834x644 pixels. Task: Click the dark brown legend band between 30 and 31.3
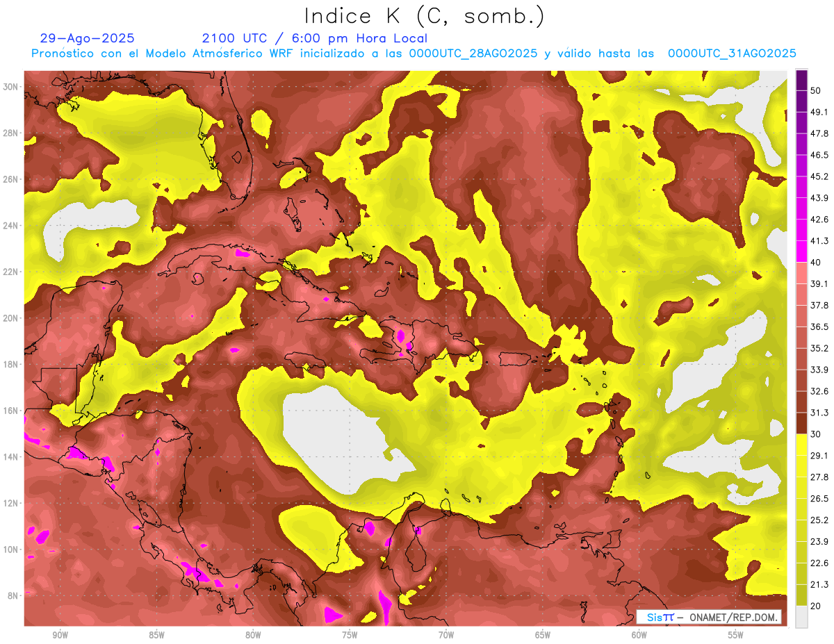(x=801, y=424)
